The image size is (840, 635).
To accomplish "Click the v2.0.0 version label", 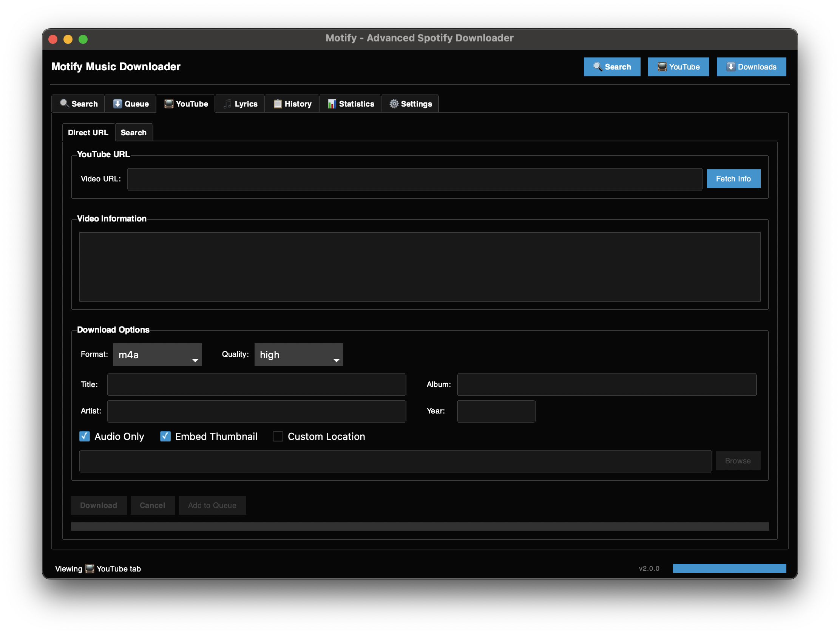I will click(x=649, y=568).
